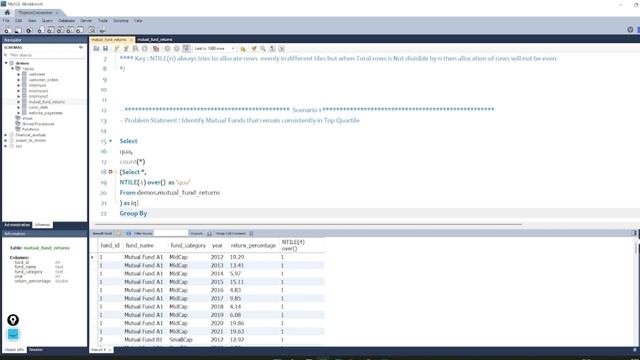Click the create new view toolbar icon
Image resolution: width=640 pixels, height=360 pixels.
click(x=60, y=30)
